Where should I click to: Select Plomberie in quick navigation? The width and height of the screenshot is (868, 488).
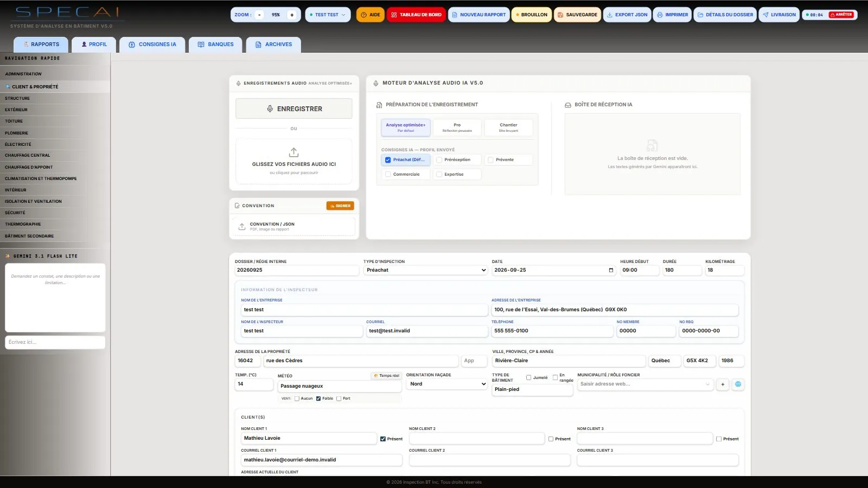[x=55, y=133]
